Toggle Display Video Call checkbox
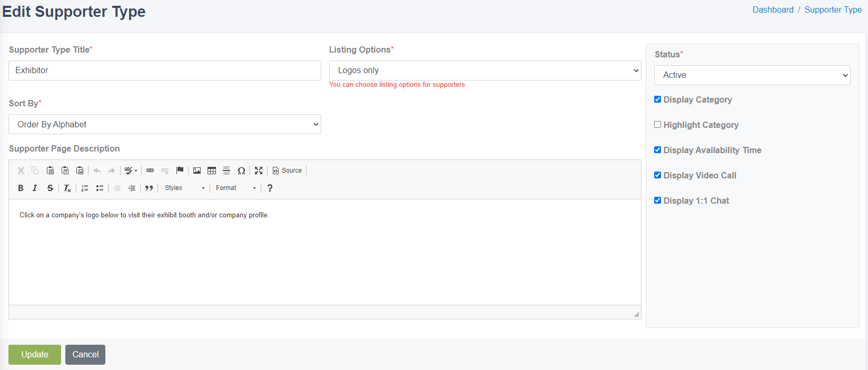This screenshot has height=370, width=868. tap(657, 175)
